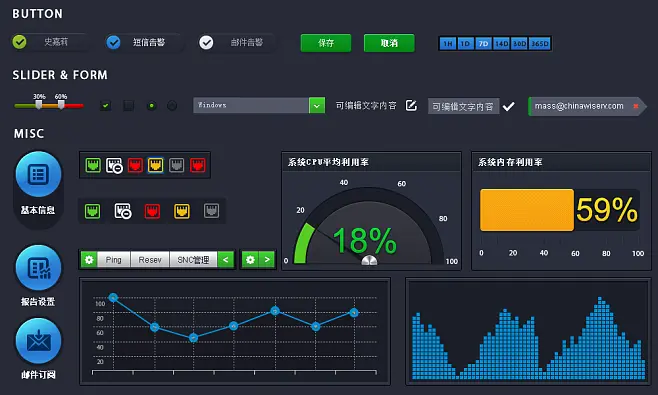Select the 1D time range
This screenshot has width=658, height=395.
[465, 44]
